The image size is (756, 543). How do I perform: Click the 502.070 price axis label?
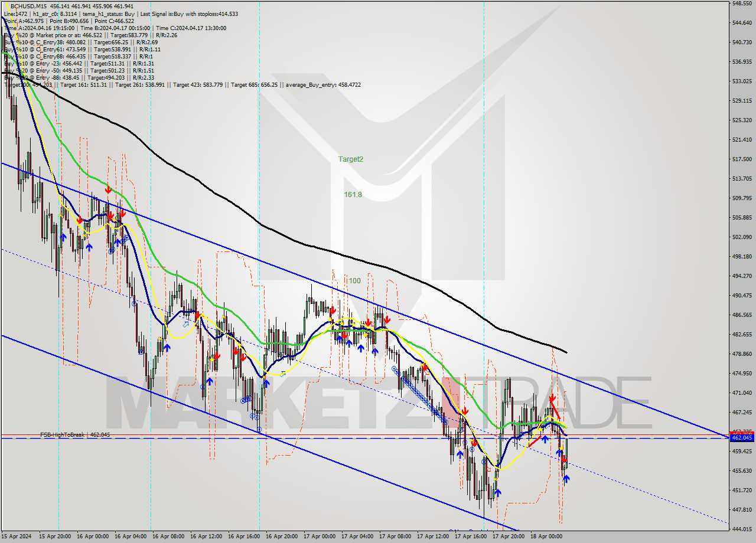[742, 237]
